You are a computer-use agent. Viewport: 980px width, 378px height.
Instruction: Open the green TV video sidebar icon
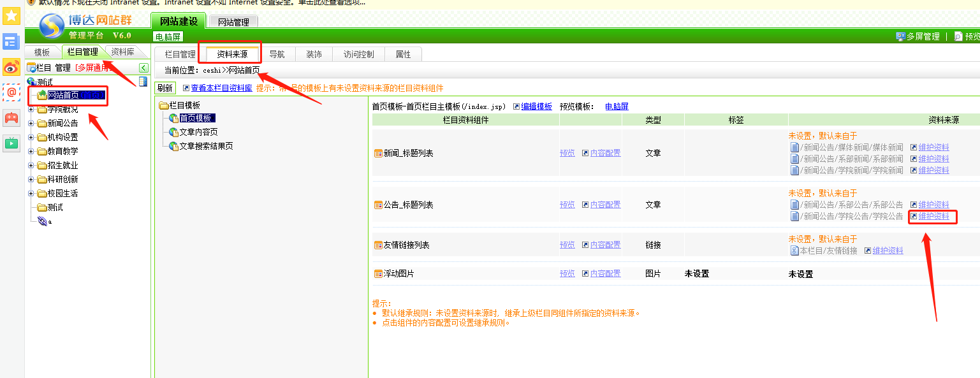pyautogui.click(x=11, y=143)
